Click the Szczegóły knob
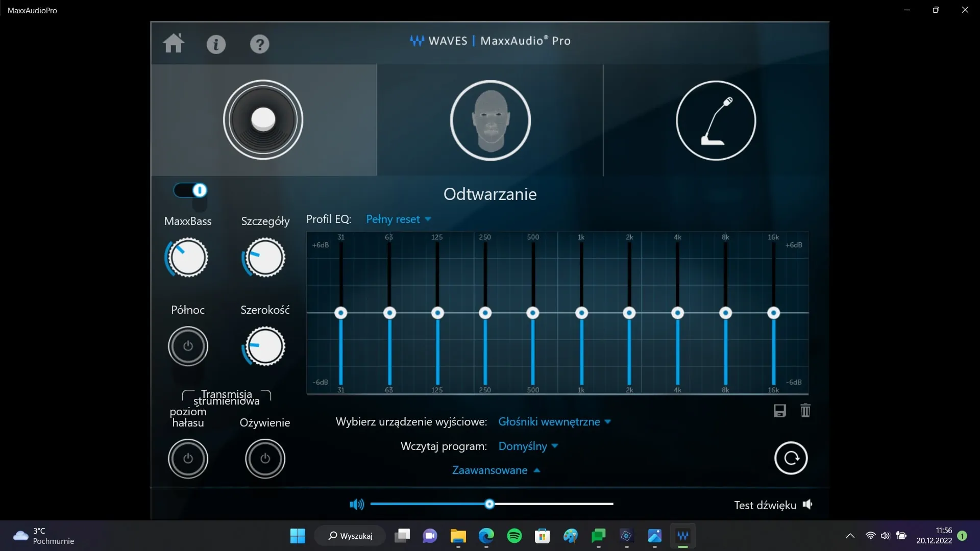980x551 pixels. (264, 258)
